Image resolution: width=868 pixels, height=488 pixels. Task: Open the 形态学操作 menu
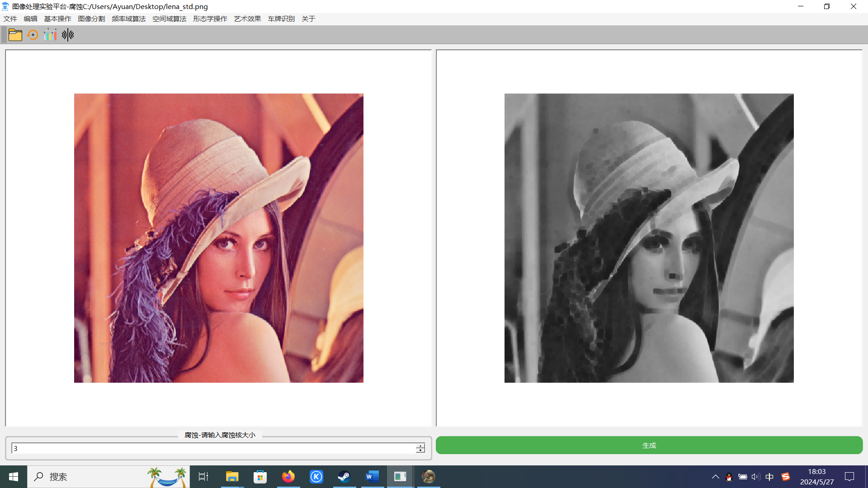[x=210, y=19]
